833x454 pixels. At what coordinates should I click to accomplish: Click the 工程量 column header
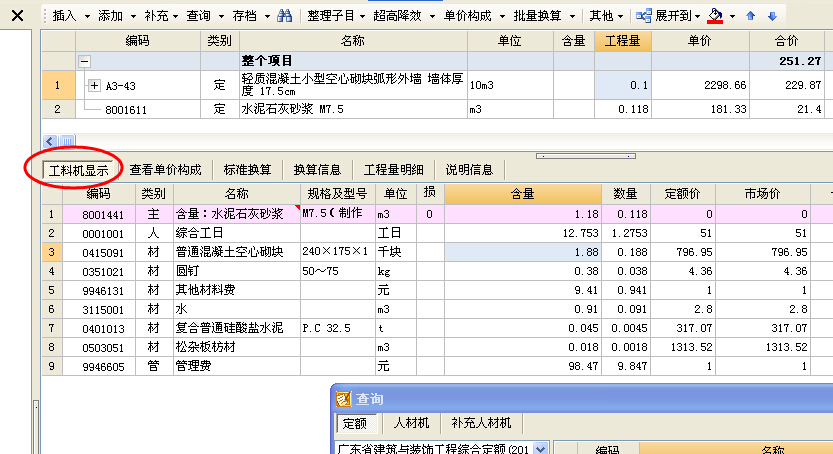[x=623, y=41]
